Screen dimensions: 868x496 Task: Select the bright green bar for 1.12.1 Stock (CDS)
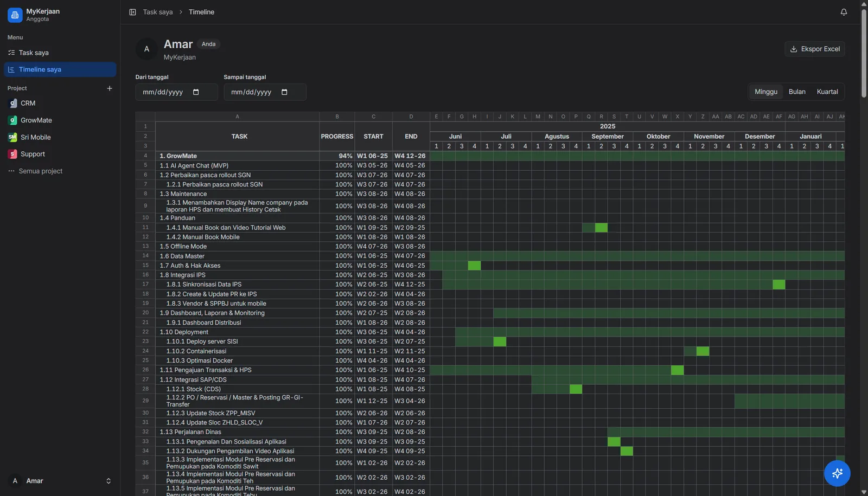click(576, 389)
